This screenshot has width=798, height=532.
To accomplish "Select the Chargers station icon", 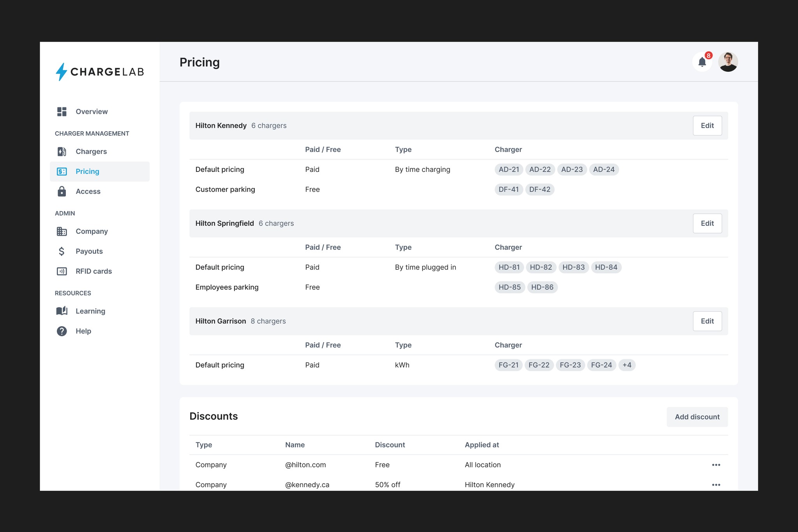I will click(x=62, y=152).
